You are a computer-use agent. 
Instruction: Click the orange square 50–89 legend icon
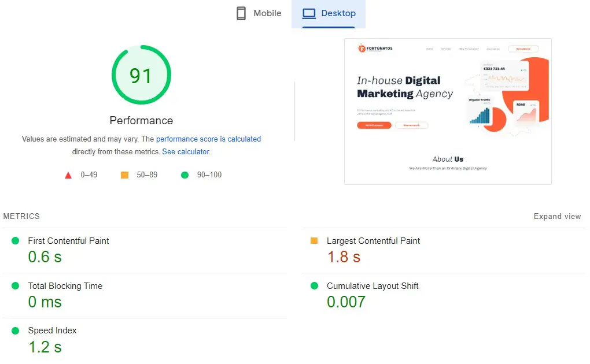[x=124, y=175]
